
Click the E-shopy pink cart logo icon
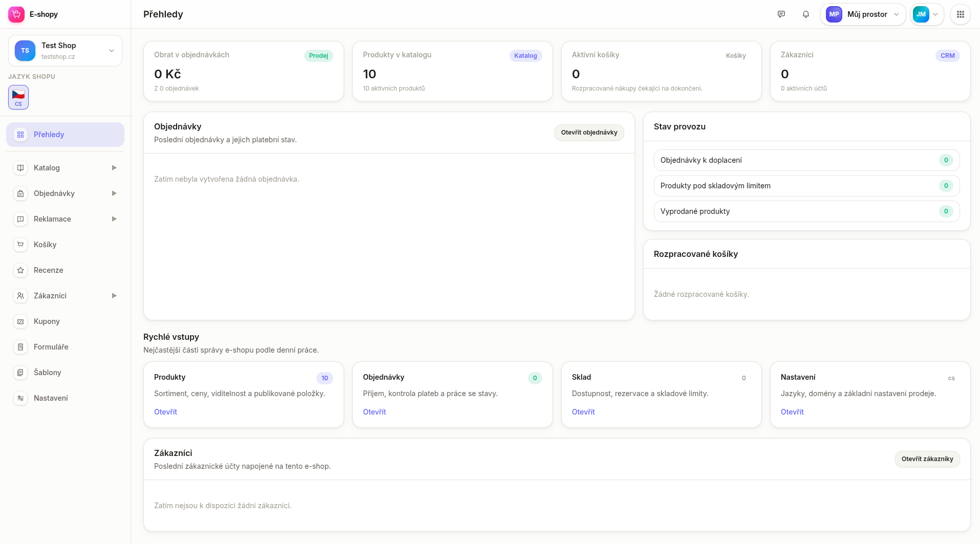[16, 14]
